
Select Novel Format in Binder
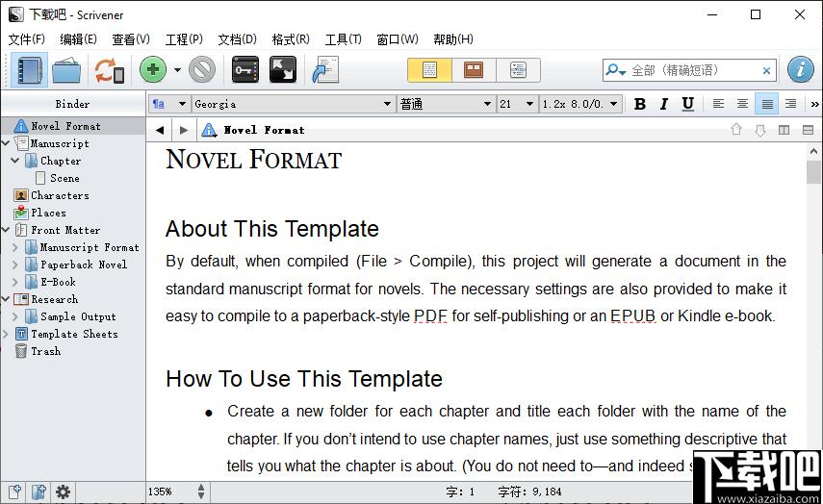[73, 126]
